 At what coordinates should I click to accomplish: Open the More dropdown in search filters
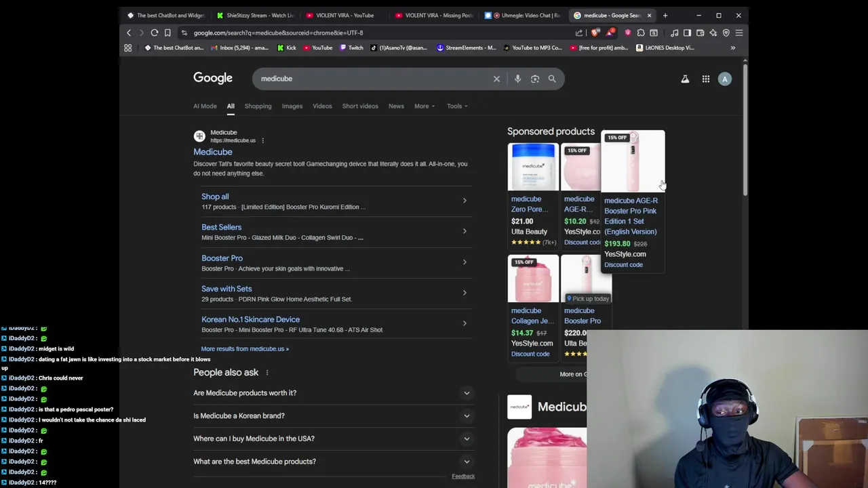click(x=425, y=106)
